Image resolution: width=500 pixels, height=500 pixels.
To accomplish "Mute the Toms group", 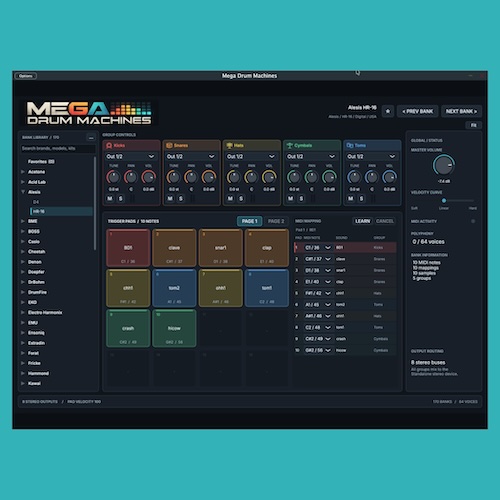I will 351,199.
